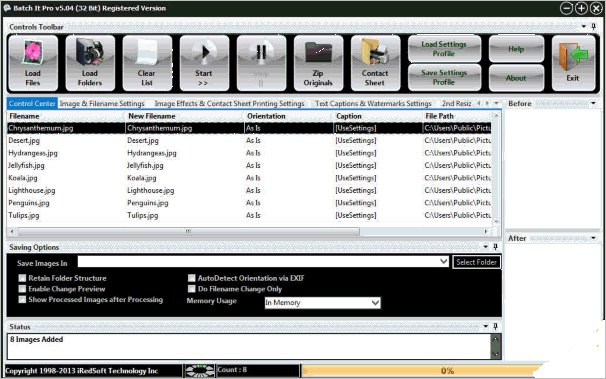Image resolution: width=606 pixels, height=379 pixels.
Task: Open Before panel options arrow
Action: [x=593, y=104]
